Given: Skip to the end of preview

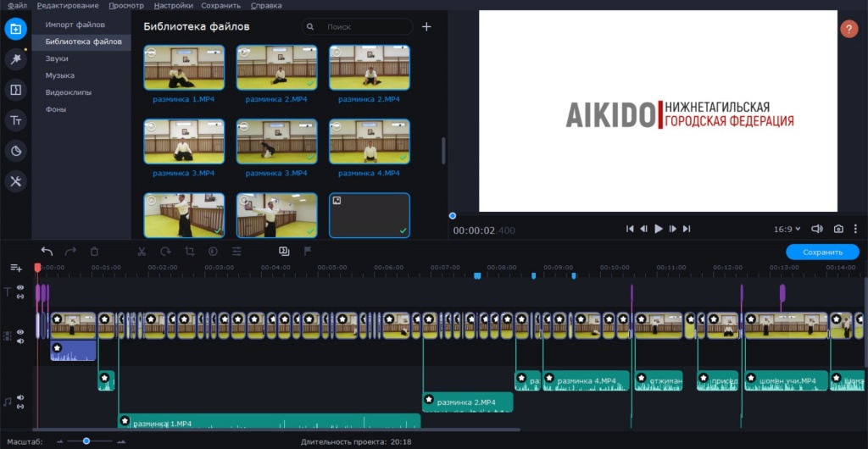Looking at the screenshot, I should (687, 229).
